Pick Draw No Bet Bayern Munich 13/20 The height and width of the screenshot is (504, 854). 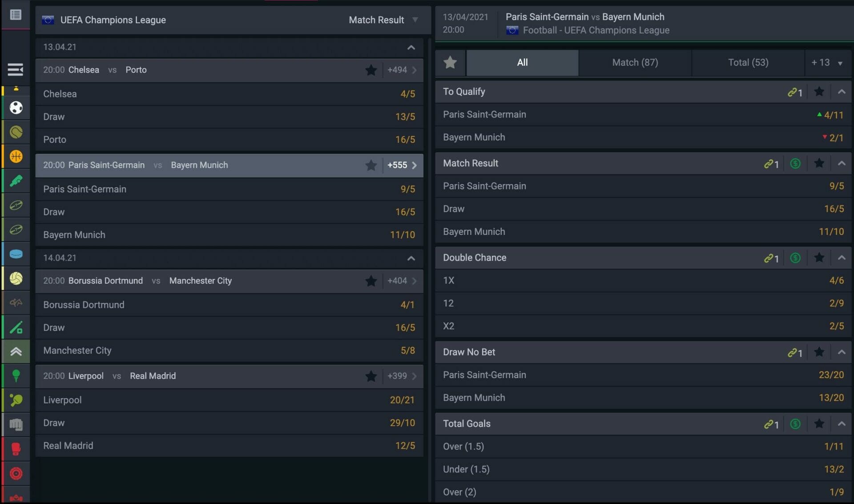tap(643, 398)
